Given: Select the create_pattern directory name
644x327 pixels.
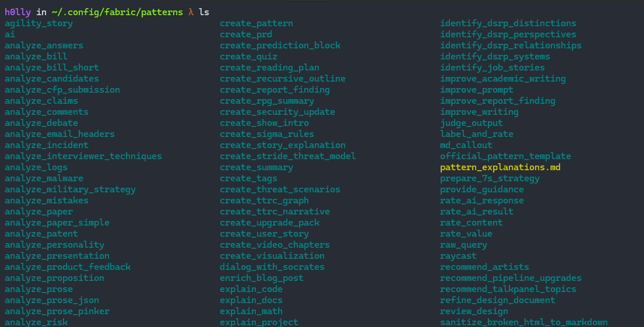Looking at the screenshot, I should pyautogui.click(x=256, y=23).
